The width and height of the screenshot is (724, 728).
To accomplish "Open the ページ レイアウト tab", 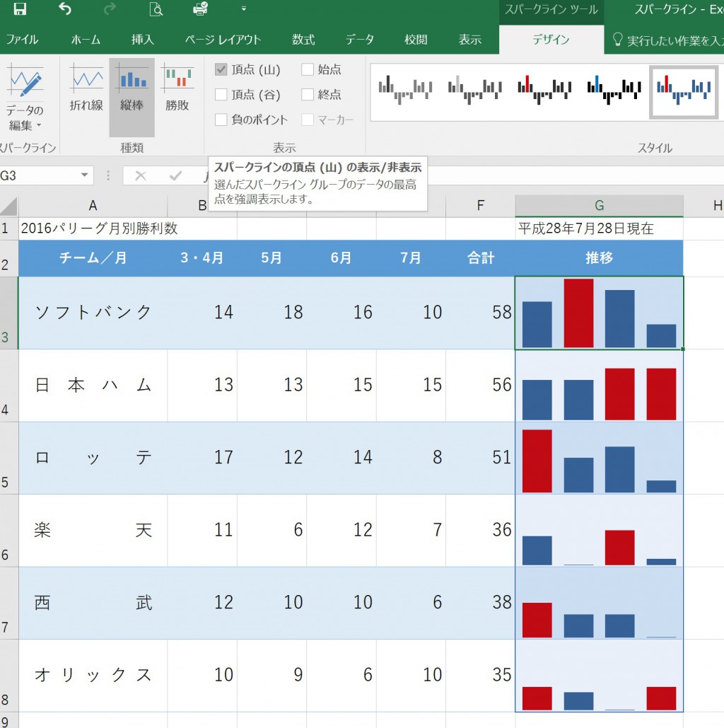I will coord(223,40).
